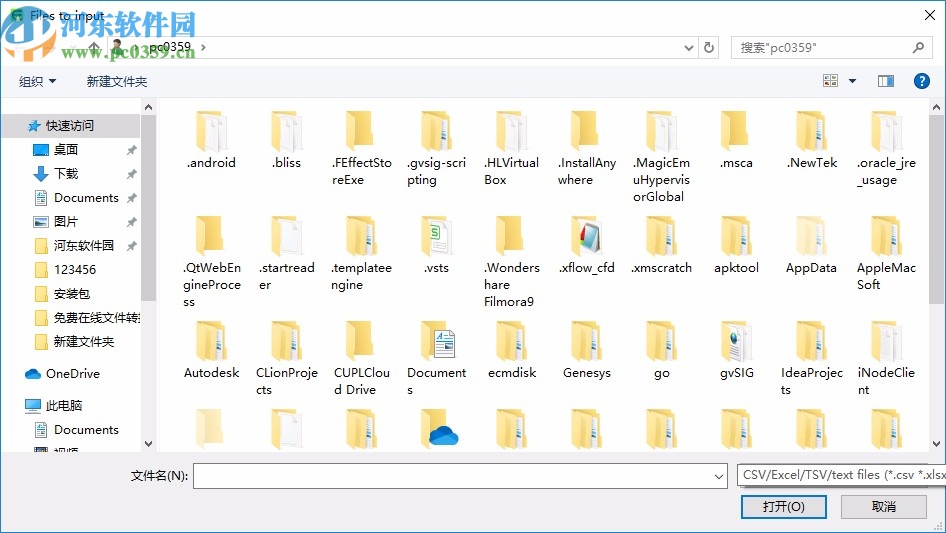Open the .xmscratch folder
Viewport: 946px width, 533px height.
[661, 245]
